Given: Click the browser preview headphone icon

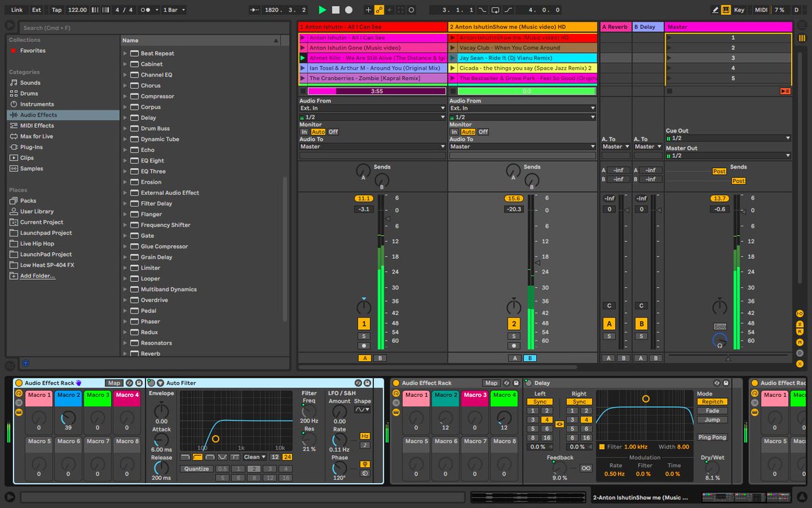Looking at the screenshot, I should [26, 363].
